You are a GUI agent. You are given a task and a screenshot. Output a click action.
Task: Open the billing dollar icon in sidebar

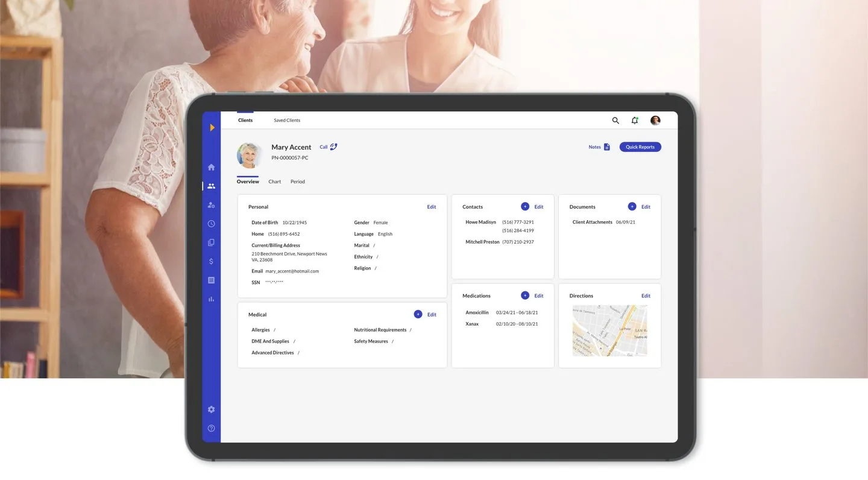(x=211, y=261)
